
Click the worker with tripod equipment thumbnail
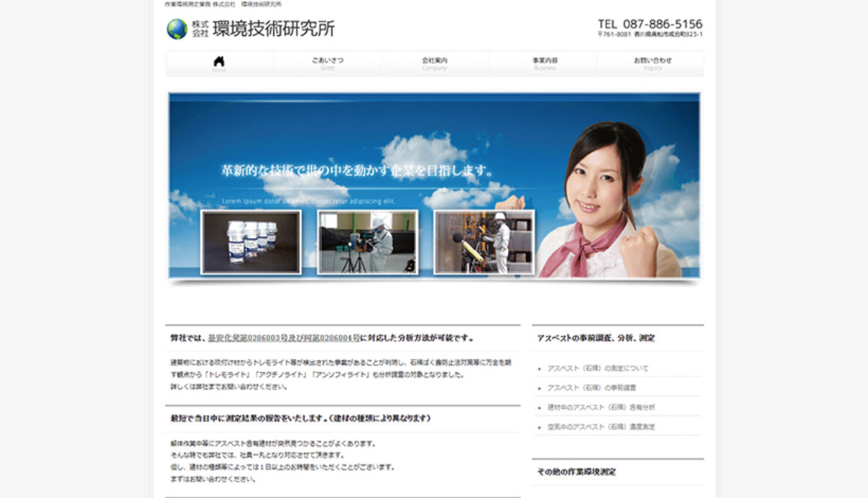[x=367, y=242]
